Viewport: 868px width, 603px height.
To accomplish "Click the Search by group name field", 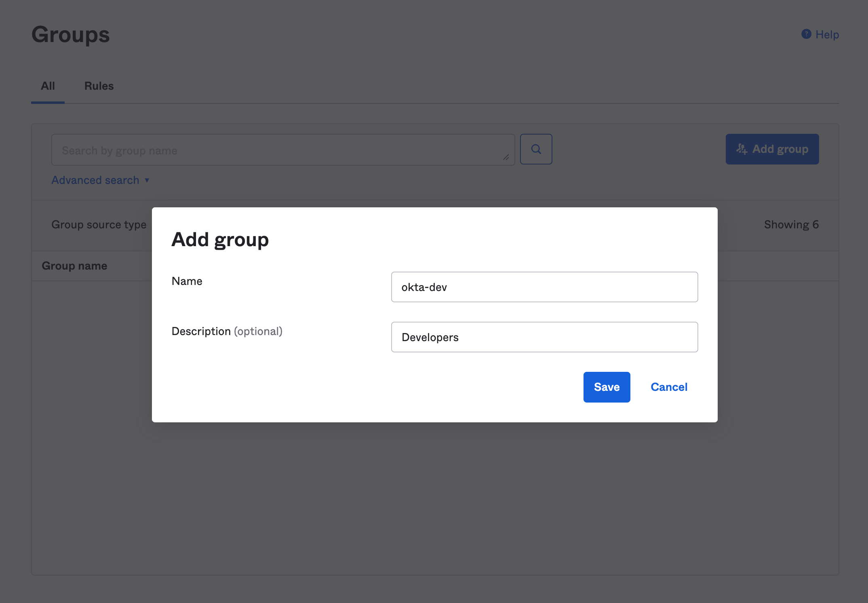I will [283, 149].
